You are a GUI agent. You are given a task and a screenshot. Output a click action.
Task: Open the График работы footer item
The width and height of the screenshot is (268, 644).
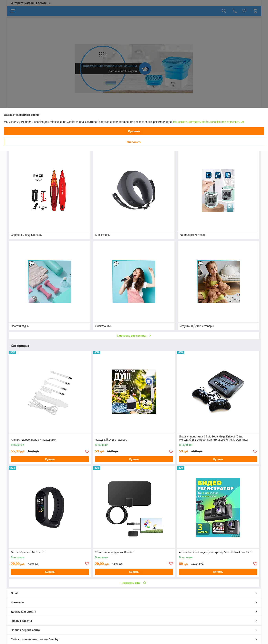pos(134,621)
